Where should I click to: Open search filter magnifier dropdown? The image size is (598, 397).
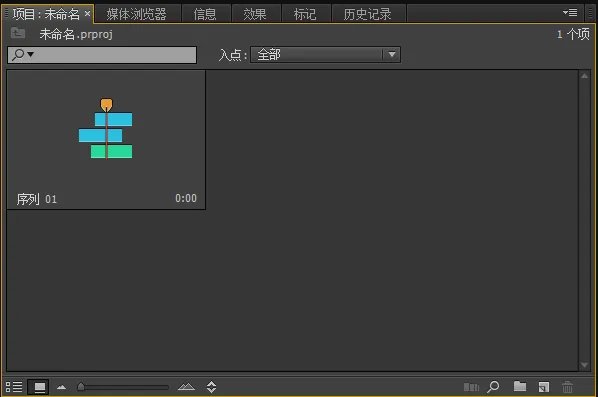click(x=23, y=55)
